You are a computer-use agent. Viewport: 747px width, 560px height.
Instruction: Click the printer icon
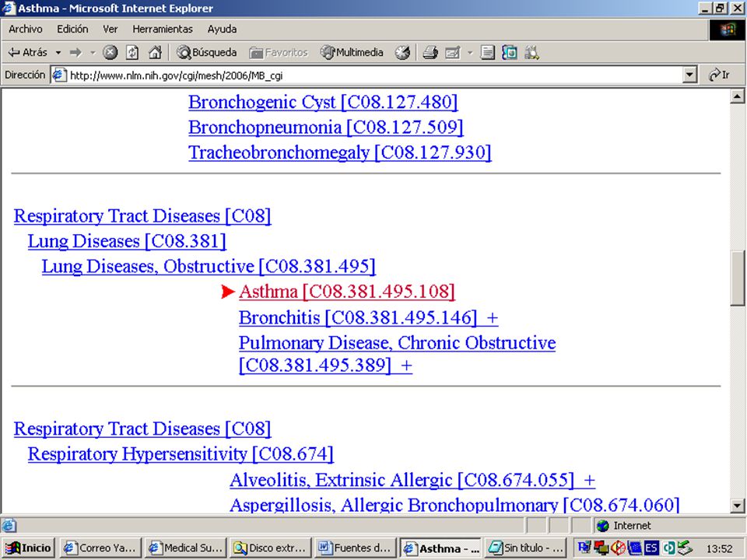coord(430,52)
